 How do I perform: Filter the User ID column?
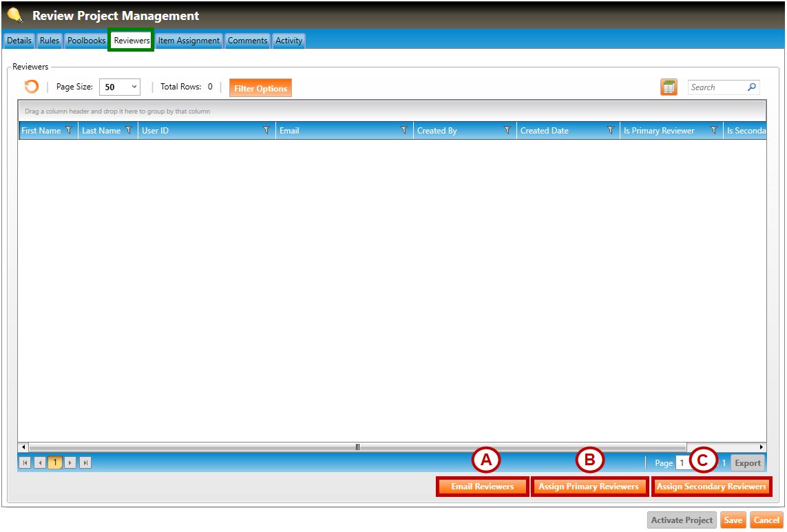tap(266, 131)
